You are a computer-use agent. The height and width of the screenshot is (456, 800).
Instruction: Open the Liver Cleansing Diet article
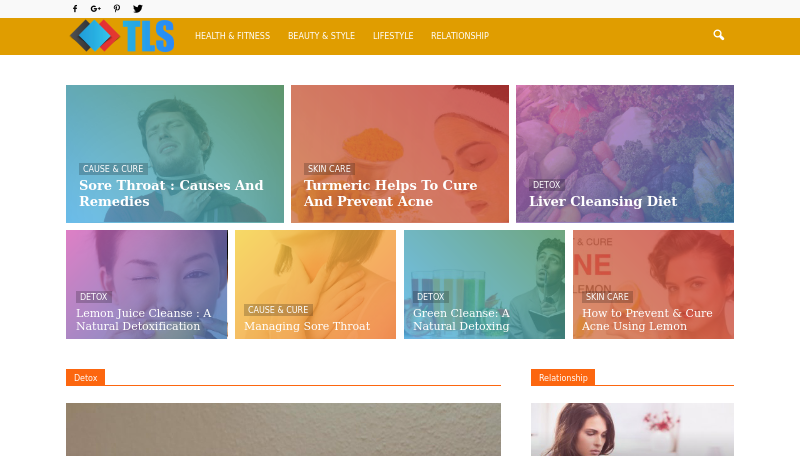pyautogui.click(x=603, y=201)
